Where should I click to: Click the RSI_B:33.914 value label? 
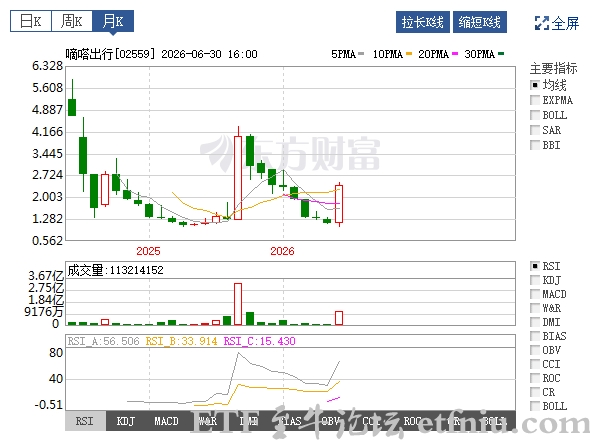pos(181,341)
